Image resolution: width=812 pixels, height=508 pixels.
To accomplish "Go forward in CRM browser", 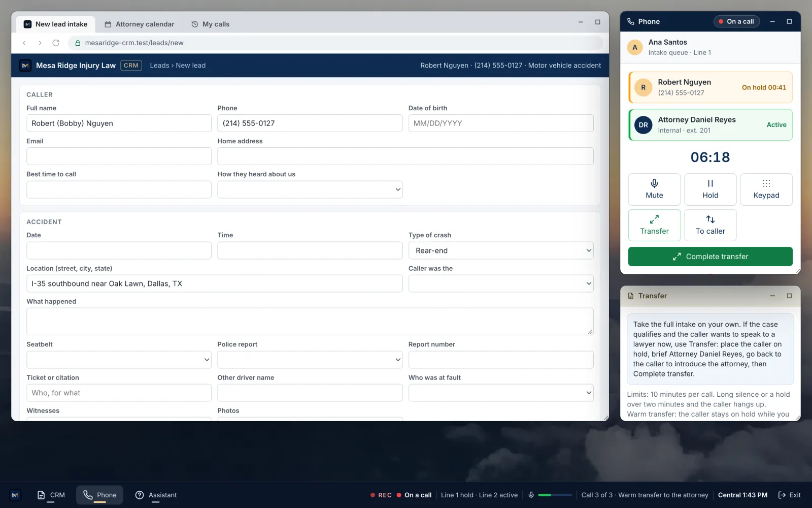I will [x=40, y=43].
